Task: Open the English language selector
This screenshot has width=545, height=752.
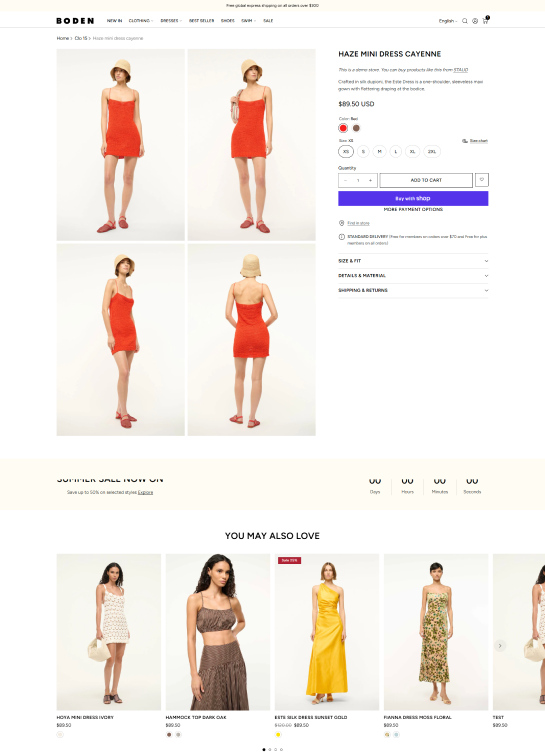Action: click(x=448, y=21)
